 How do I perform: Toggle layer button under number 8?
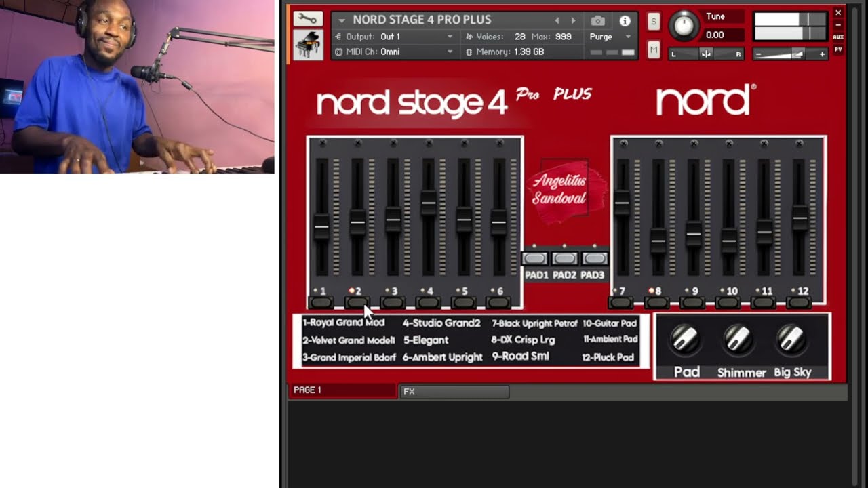(x=657, y=303)
